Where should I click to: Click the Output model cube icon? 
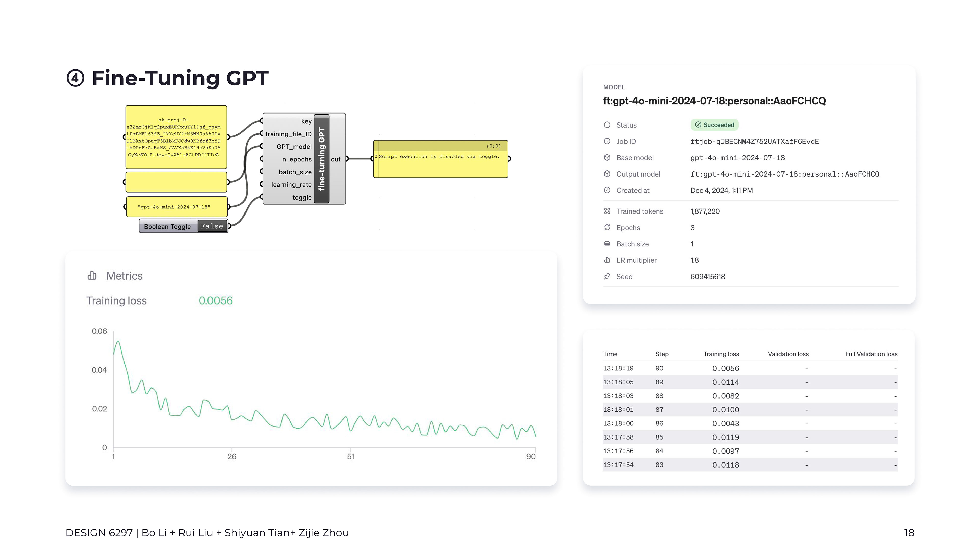click(x=607, y=174)
